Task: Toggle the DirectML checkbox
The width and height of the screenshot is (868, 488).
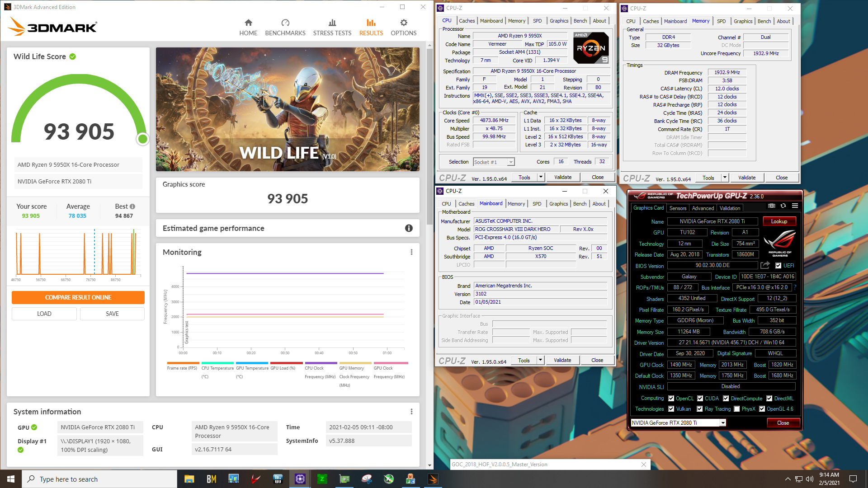Action: pos(769,399)
